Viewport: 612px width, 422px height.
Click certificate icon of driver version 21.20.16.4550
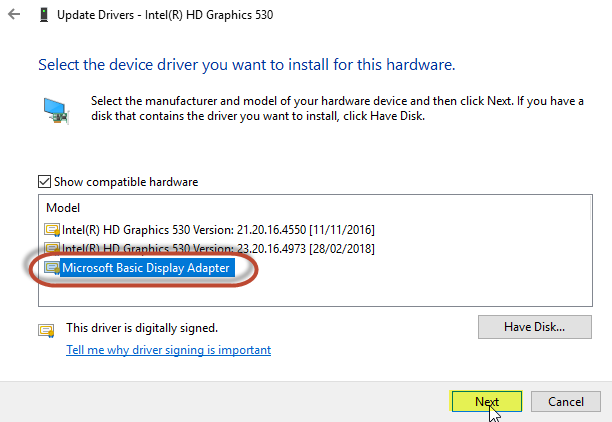click(x=52, y=230)
